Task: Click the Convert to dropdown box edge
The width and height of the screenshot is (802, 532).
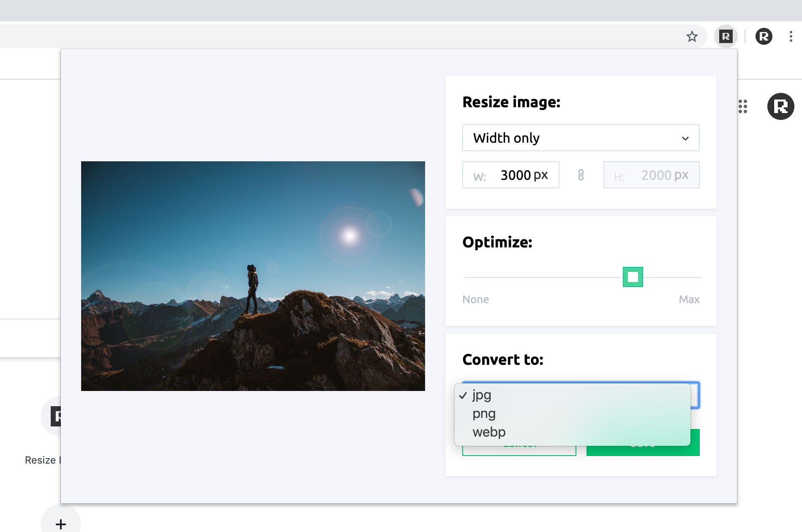Action: coord(695,395)
